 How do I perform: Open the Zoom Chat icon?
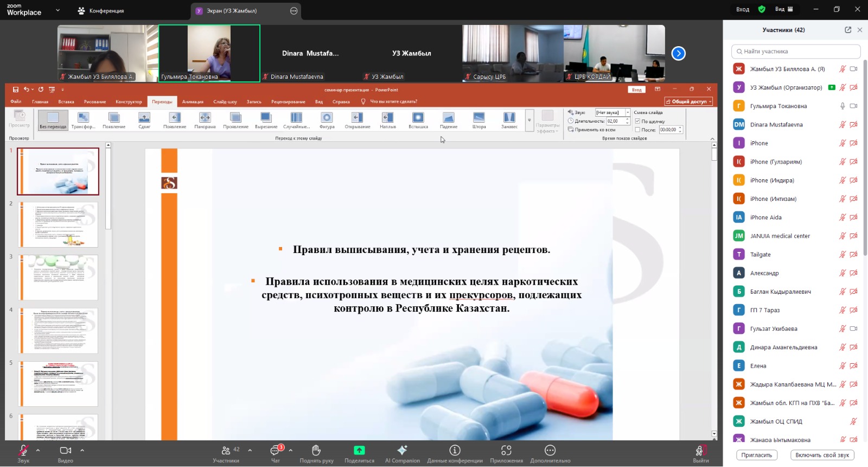pyautogui.click(x=275, y=450)
